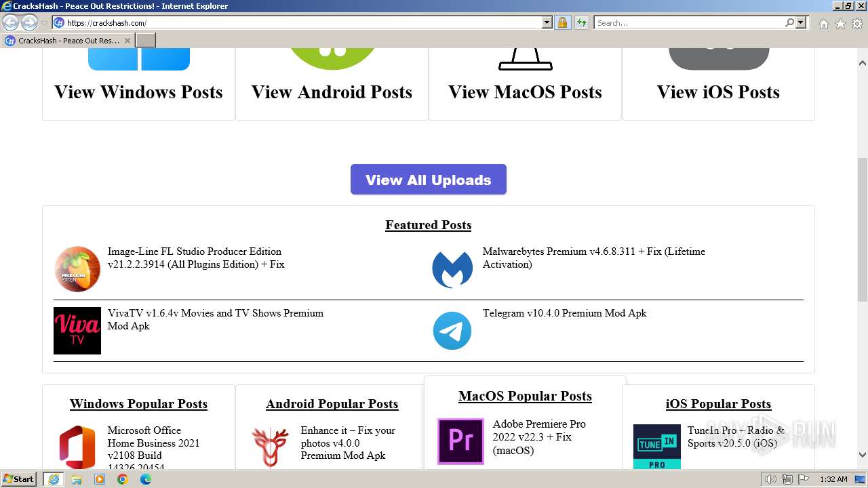
Task: Launch Chrome from the taskbar
Action: click(x=123, y=479)
